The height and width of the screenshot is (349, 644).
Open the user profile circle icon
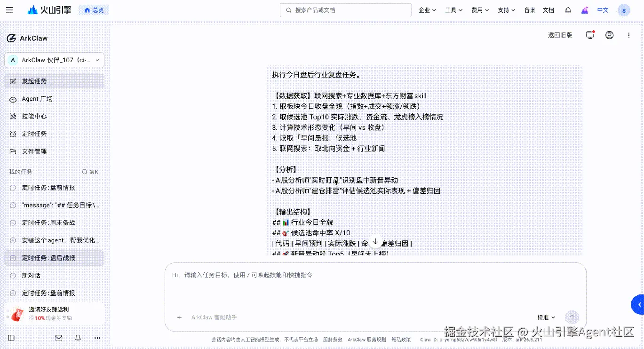pos(610,35)
